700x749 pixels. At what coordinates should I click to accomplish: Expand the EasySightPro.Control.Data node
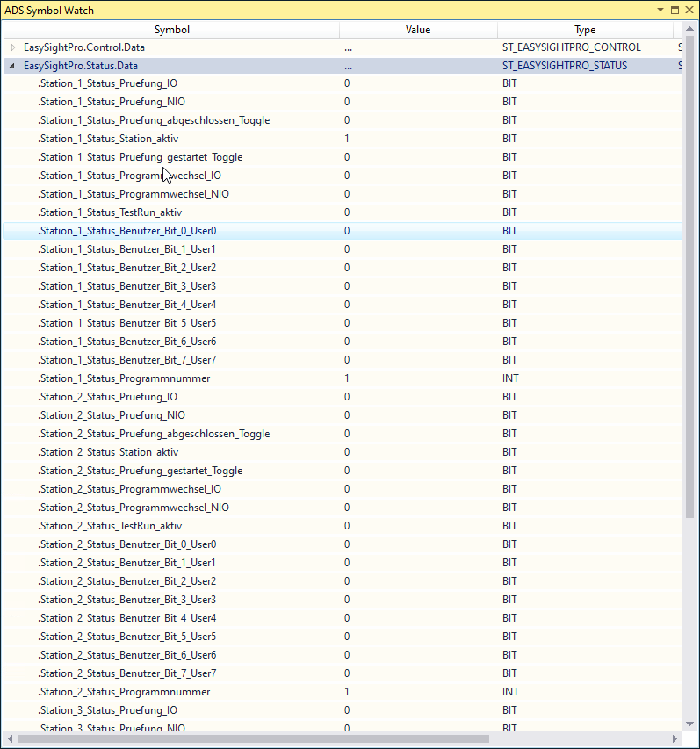[12, 47]
